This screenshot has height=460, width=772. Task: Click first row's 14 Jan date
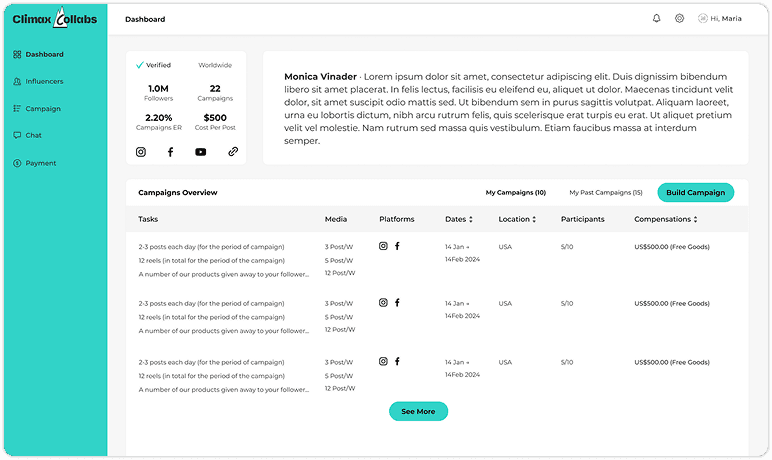click(x=457, y=247)
